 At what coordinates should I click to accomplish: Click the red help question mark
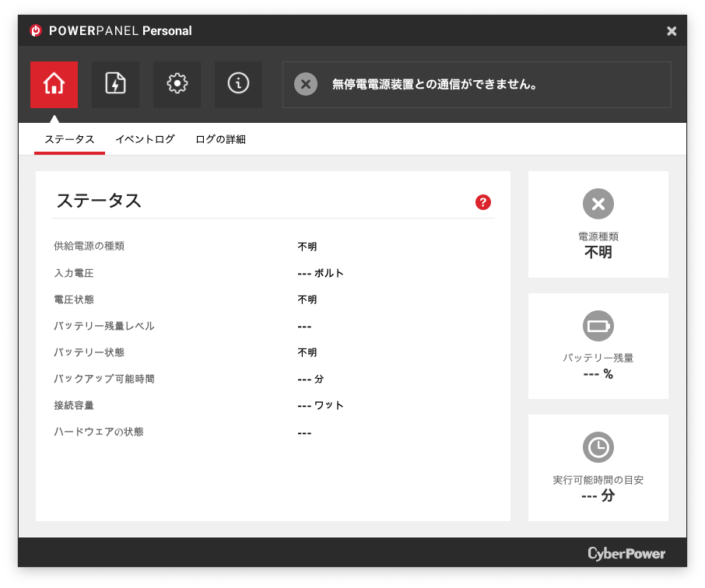click(x=483, y=202)
